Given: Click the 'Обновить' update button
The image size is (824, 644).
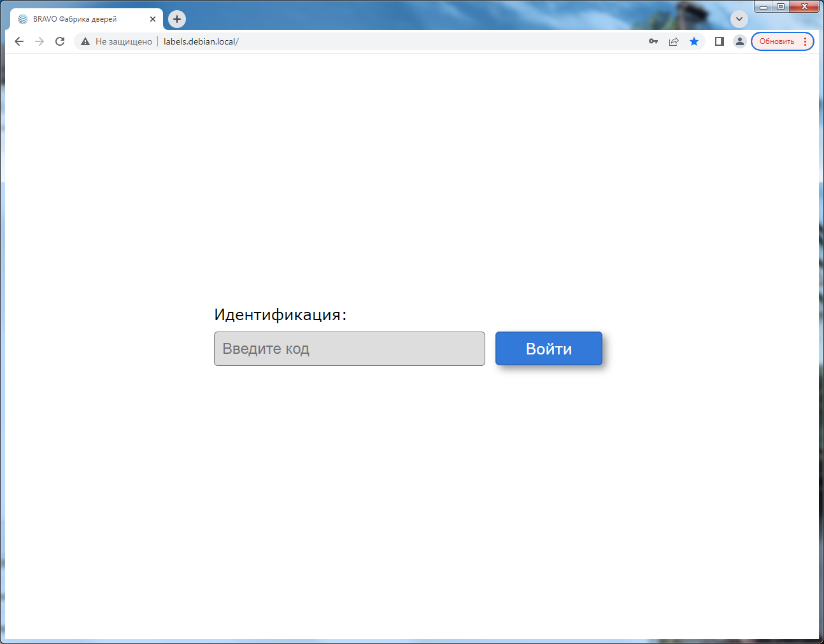Looking at the screenshot, I should pyautogui.click(x=778, y=41).
